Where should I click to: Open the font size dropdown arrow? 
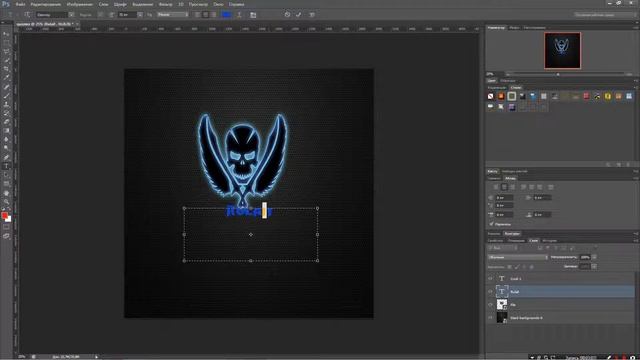[140, 15]
